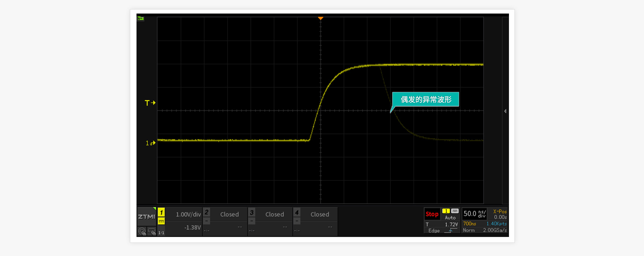
Task: Click the trigger coupling icon beside source 1
Action: [x=455, y=211]
